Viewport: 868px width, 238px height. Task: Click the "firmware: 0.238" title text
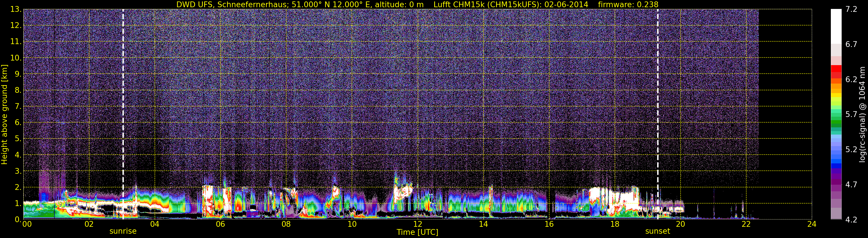coord(628,4)
